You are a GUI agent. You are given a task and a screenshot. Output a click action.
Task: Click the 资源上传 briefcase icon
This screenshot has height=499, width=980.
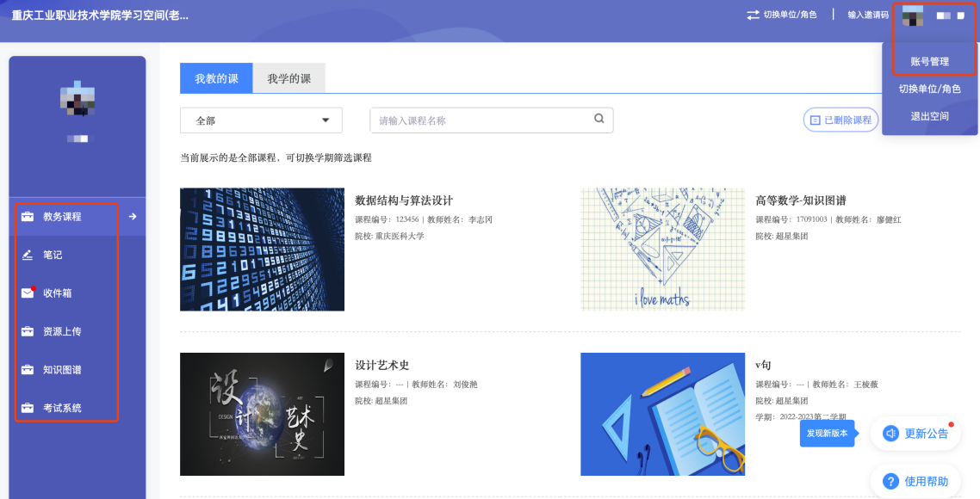(x=28, y=331)
